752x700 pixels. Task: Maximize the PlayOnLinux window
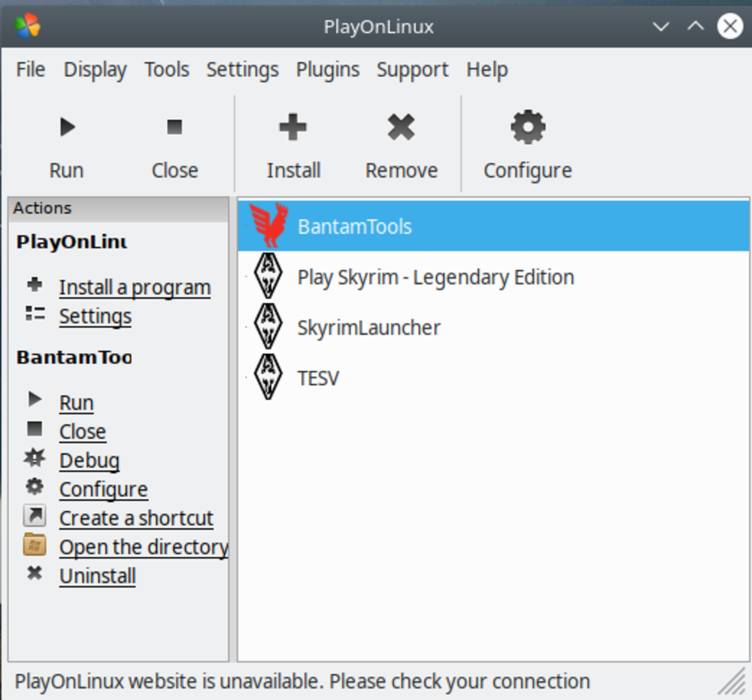point(696,26)
